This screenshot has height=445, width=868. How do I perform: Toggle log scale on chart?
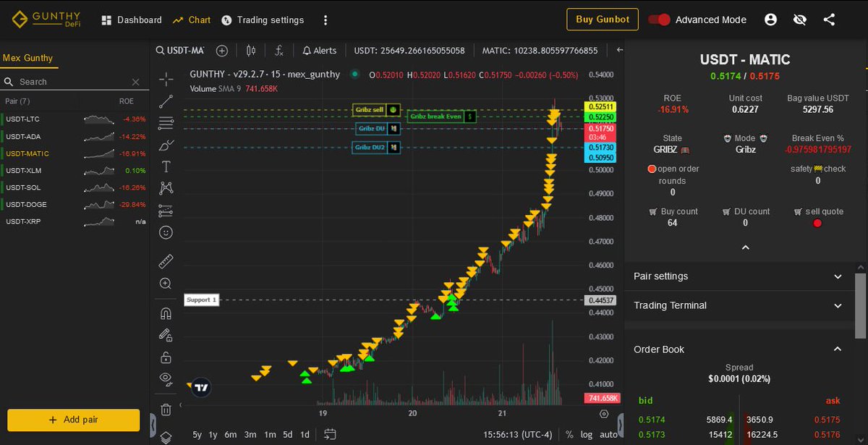coord(587,435)
